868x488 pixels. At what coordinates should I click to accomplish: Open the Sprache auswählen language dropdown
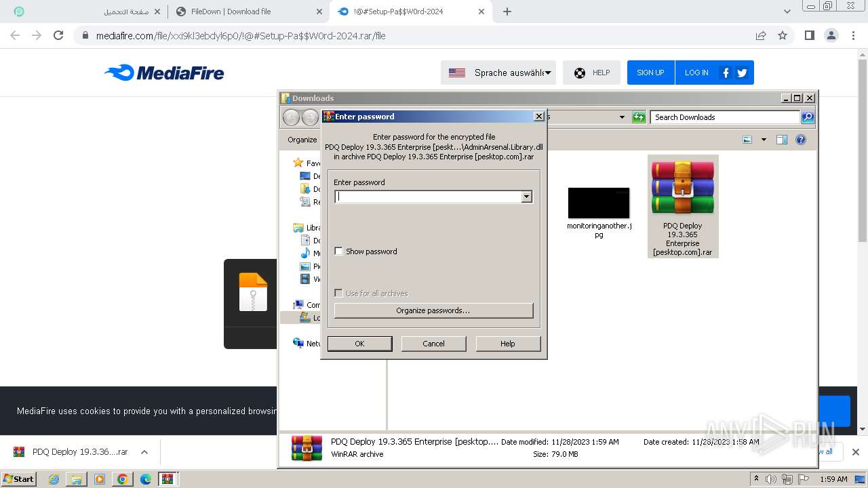tap(498, 73)
